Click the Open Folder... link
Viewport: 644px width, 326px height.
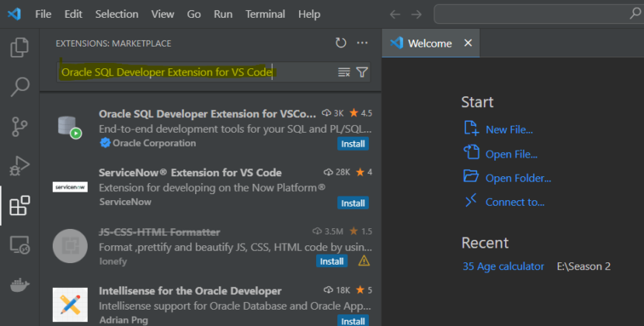517,178
